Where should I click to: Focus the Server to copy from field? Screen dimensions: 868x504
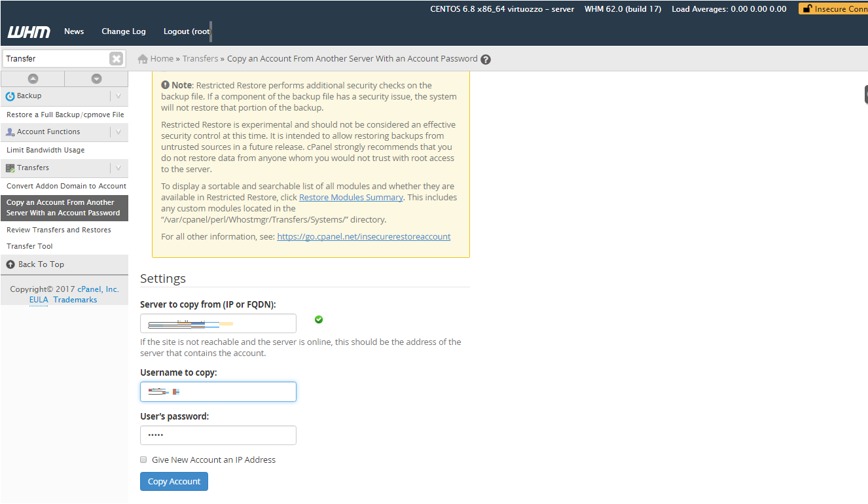click(x=218, y=323)
